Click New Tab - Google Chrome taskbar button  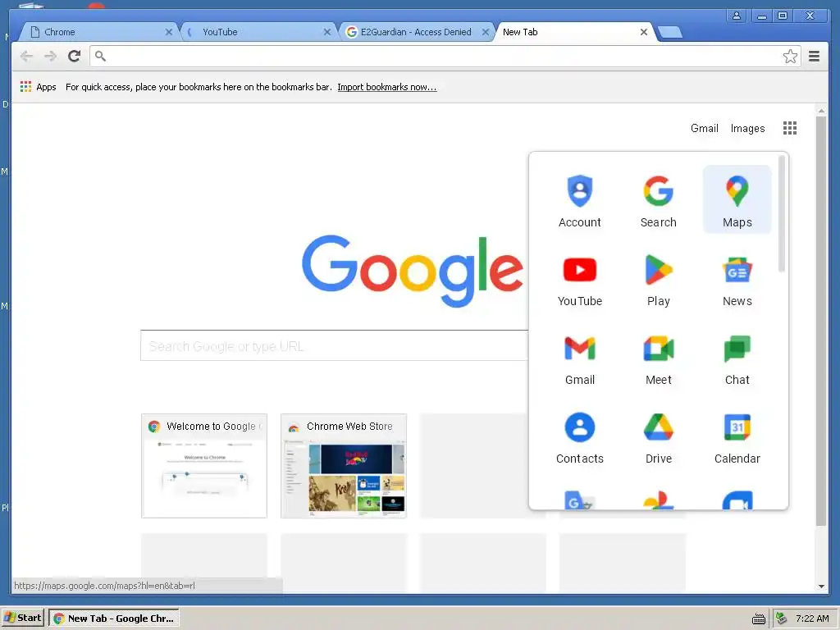coord(113,619)
